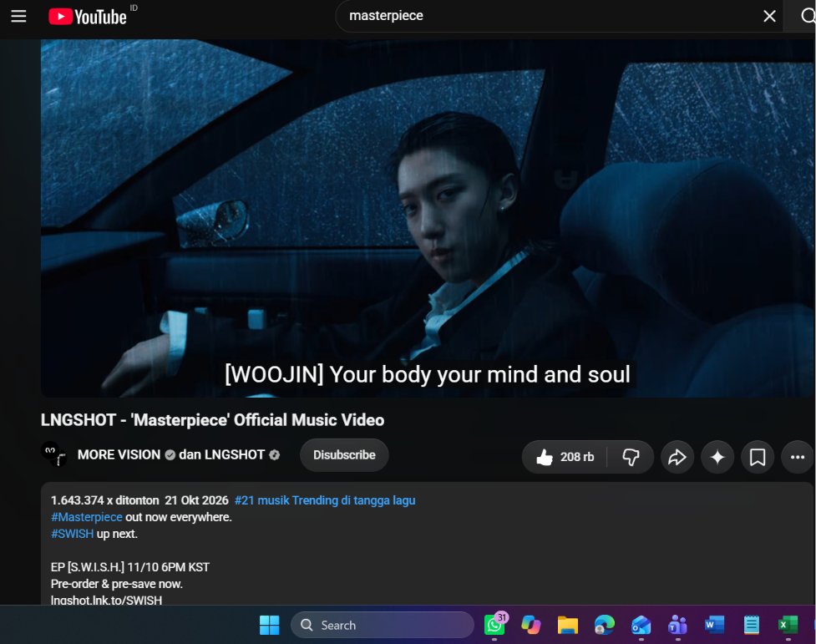Screen dimensions: 816x644
Task: Open File Explorer from the taskbar
Action: point(568,625)
